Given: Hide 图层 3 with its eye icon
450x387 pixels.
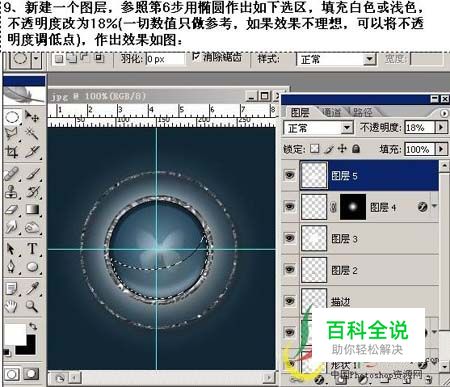Looking at the screenshot, I should point(290,238).
